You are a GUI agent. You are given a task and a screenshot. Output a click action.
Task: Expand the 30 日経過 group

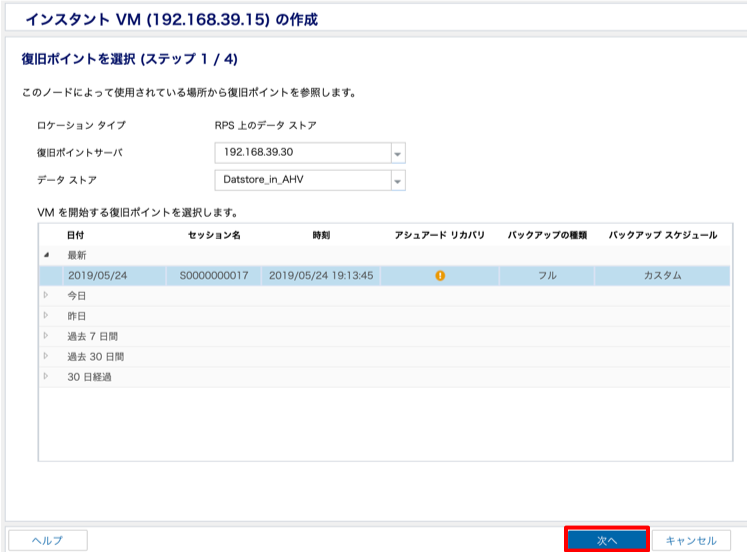coord(46,377)
